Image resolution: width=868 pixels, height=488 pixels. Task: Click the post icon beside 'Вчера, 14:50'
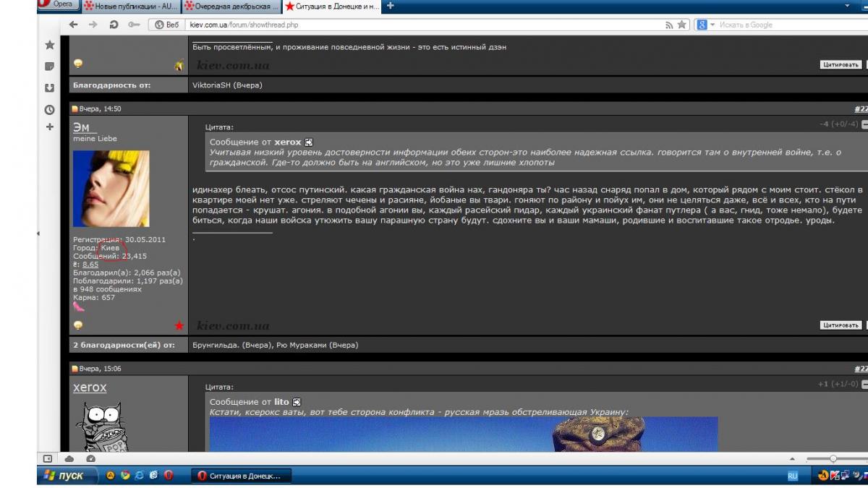coord(75,109)
